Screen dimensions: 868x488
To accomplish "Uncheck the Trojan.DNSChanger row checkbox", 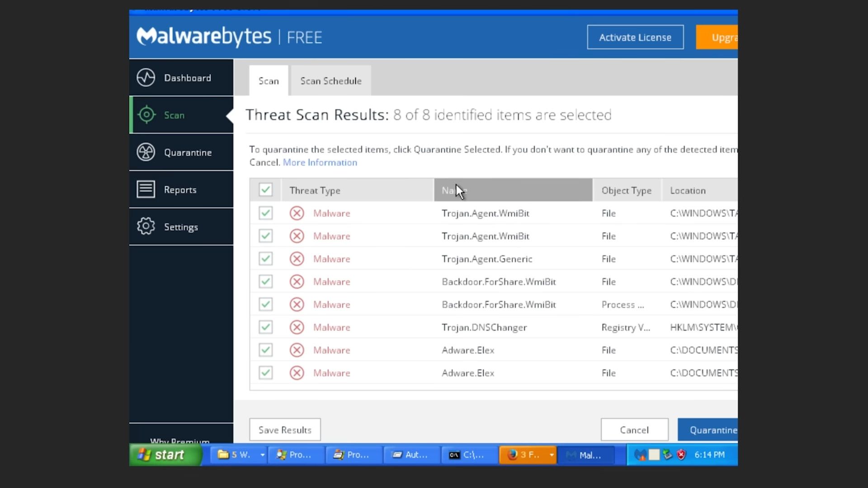I will tap(266, 327).
